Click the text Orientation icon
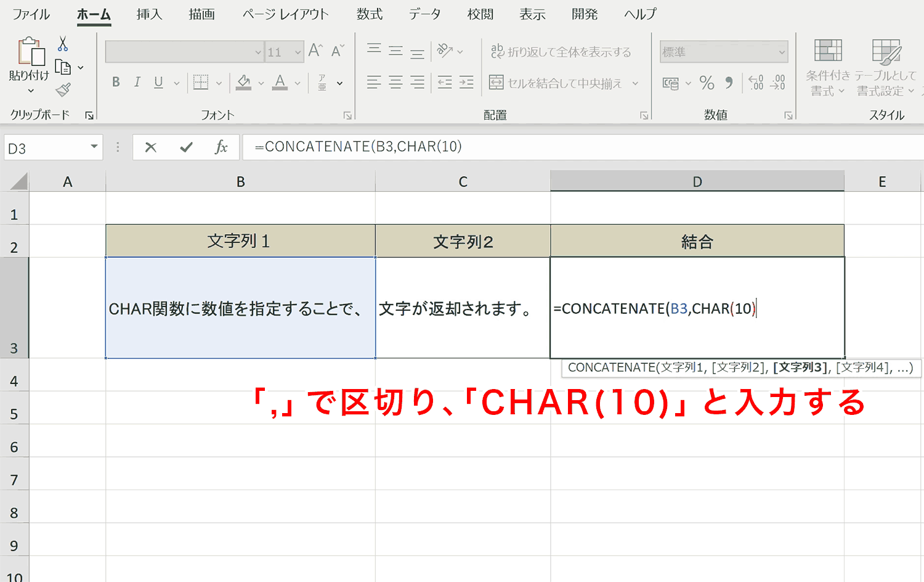This screenshot has height=582, width=924. click(445, 51)
